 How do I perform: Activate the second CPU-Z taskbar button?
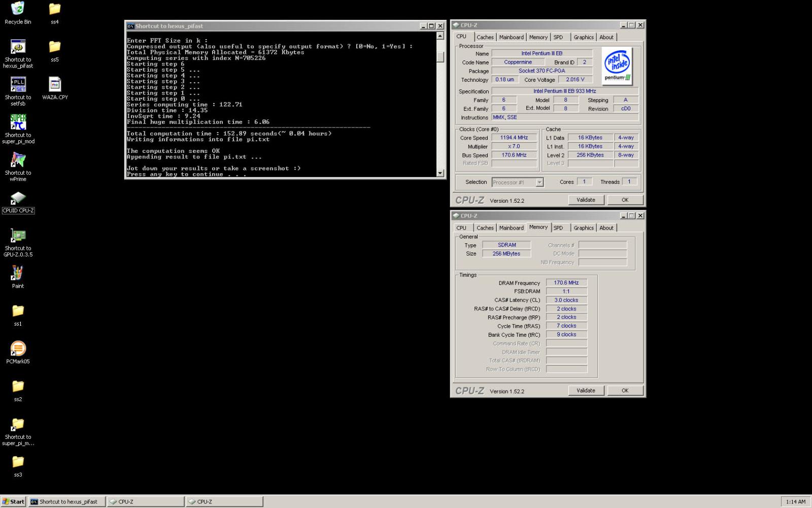pos(224,501)
